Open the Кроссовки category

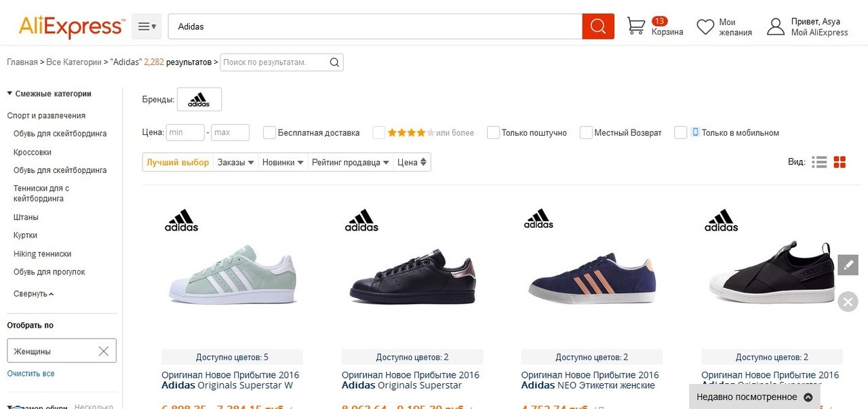[33, 152]
